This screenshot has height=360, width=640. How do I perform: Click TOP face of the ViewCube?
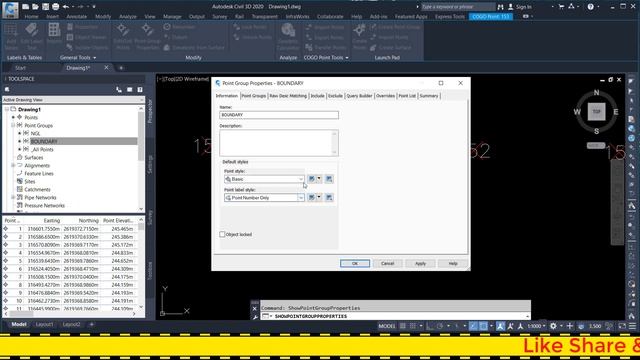point(596,112)
